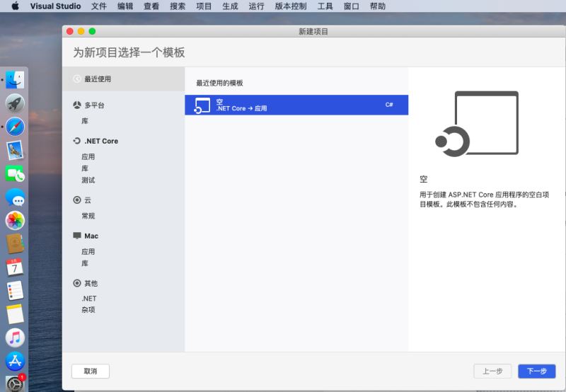Open the 编辑 menu
The height and width of the screenshot is (392, 566).
coord(125,6)
